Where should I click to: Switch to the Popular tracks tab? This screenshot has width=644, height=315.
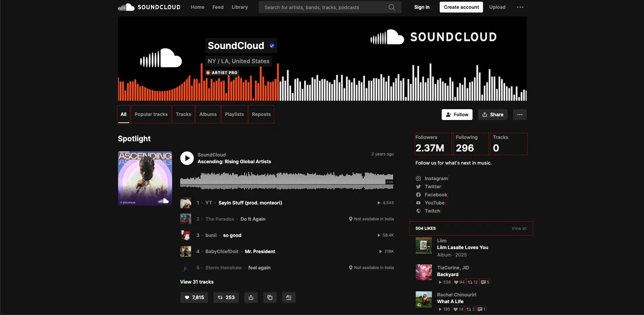(151, 114)
